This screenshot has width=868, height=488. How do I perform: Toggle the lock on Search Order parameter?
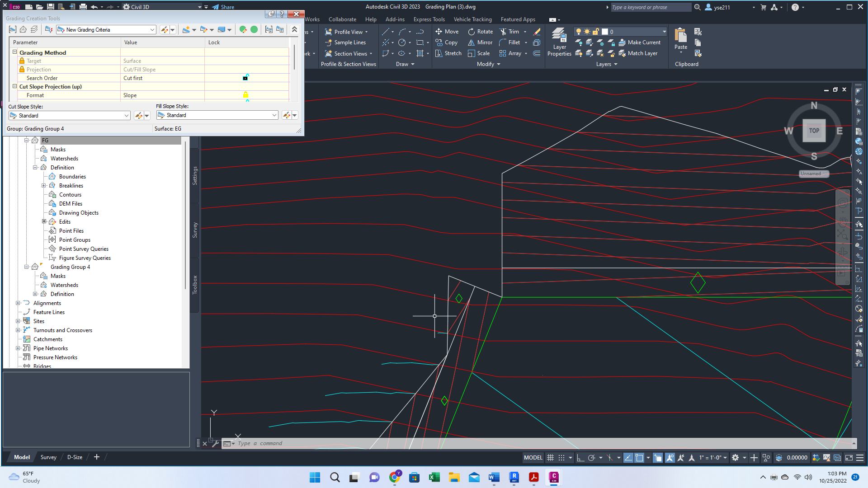[245, 78]
